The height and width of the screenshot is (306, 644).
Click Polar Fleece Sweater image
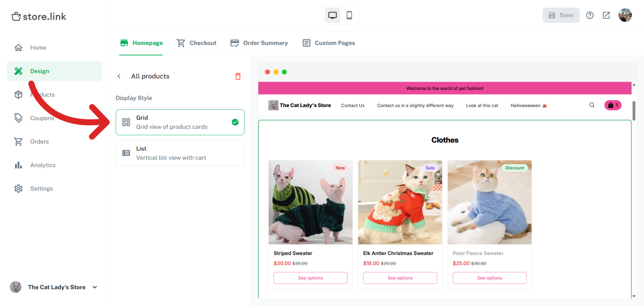click(490, 202)
